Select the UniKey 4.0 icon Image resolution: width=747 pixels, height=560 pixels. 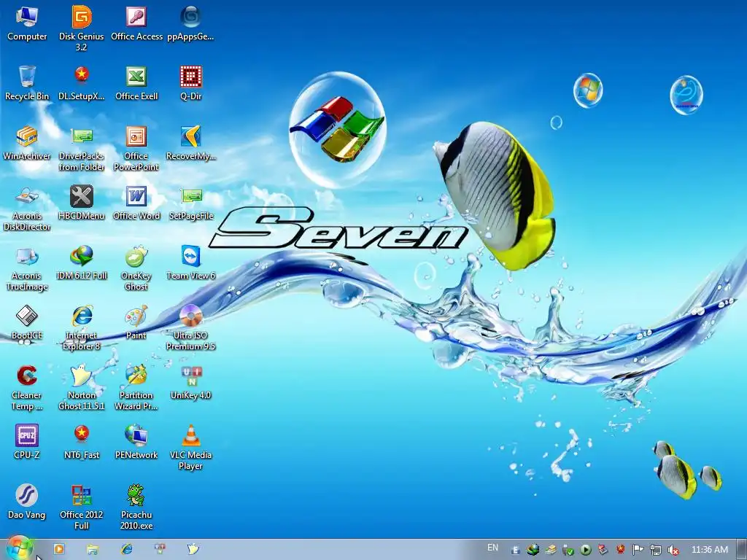[190, 383]
